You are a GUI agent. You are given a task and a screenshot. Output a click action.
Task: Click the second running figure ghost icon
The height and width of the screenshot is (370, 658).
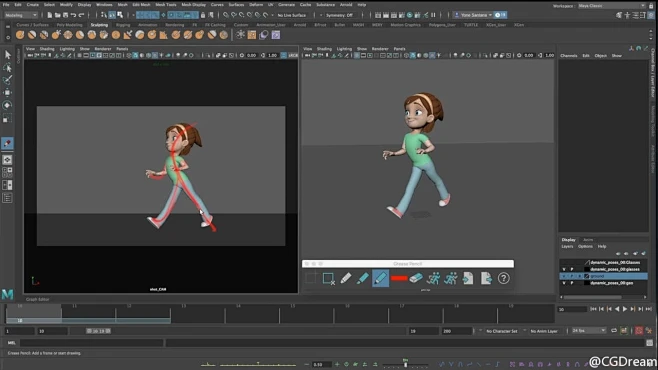tap(451, 278)
